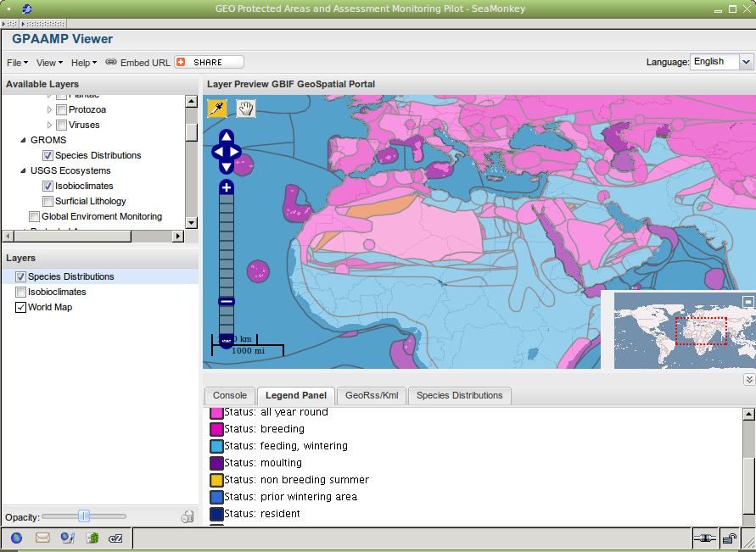Click Available Layers scroll left arrow

8,236
